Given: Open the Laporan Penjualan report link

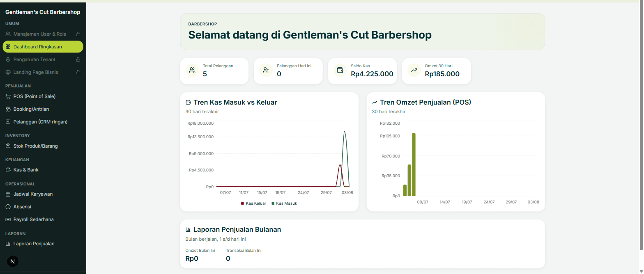Looking at the screenshot, I should pos(43,244).
